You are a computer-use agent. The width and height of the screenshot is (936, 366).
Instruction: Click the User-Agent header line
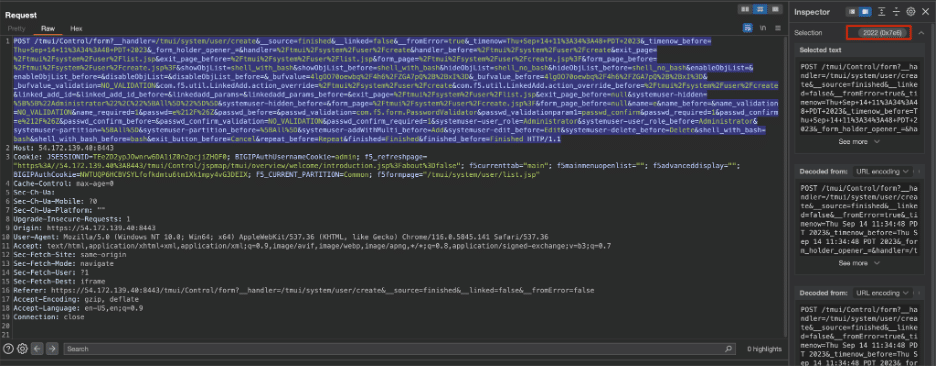[281, 237]
